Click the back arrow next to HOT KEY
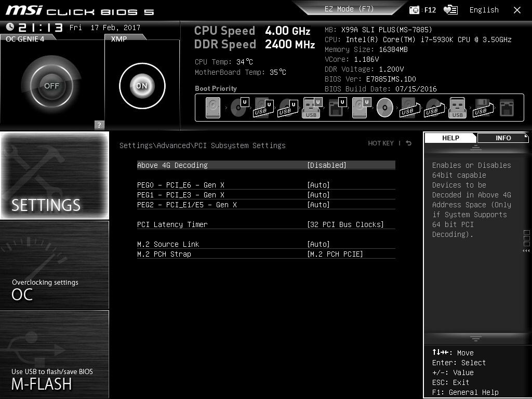 pyautogui.click(x=408, y=143)
